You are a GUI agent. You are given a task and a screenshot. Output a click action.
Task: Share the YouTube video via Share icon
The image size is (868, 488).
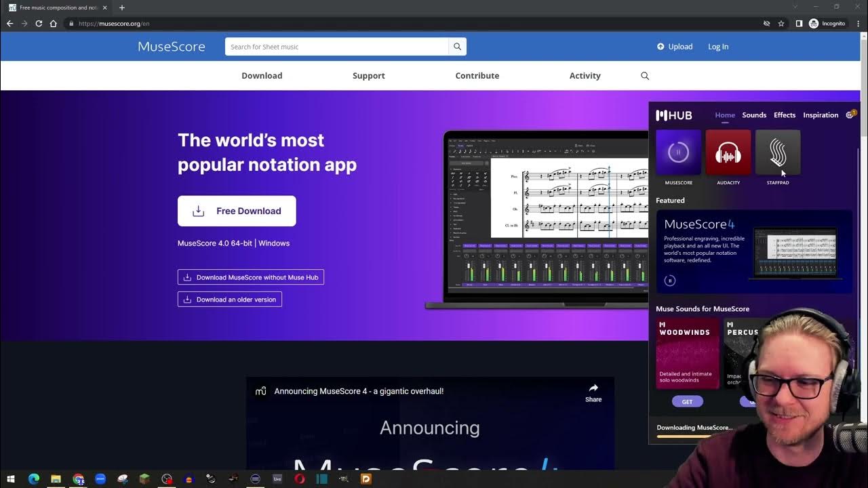(593, 392)
